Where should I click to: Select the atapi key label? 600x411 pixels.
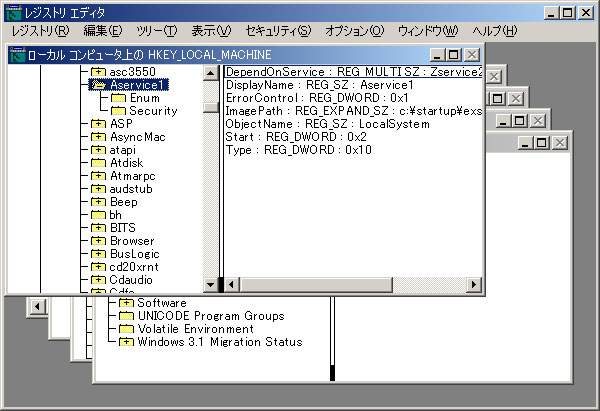122,150
